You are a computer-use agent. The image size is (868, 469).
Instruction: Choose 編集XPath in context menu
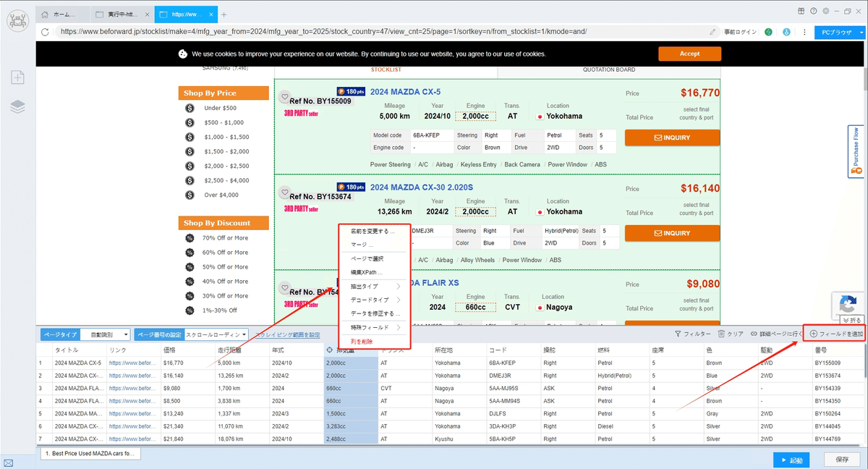(x=375, y=272)
